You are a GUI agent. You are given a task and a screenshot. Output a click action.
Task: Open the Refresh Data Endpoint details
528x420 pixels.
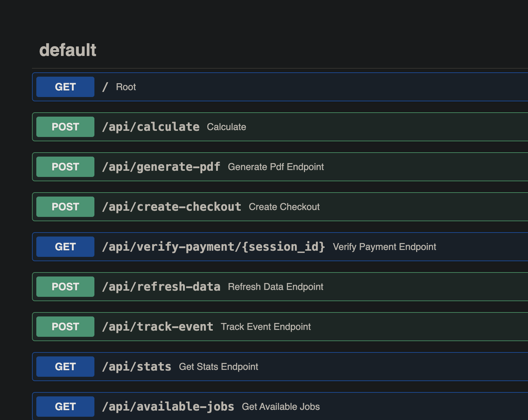pyautogui.click(x=254, y=286)
